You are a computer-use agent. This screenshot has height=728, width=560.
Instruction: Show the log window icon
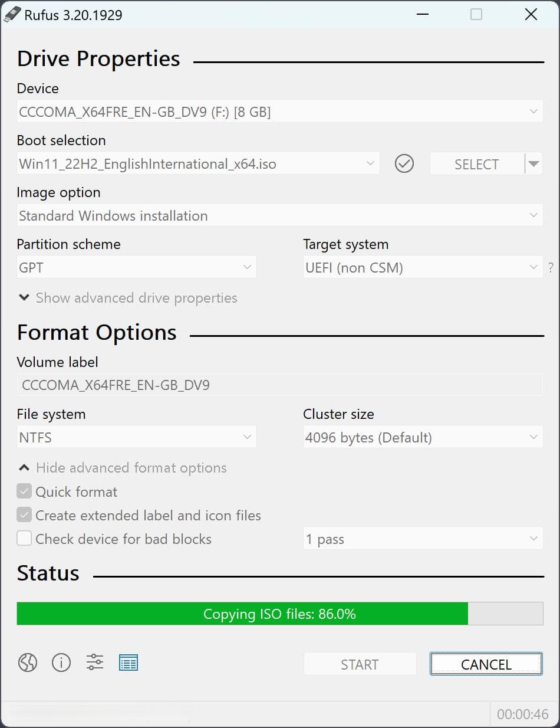tap(129, 663)
